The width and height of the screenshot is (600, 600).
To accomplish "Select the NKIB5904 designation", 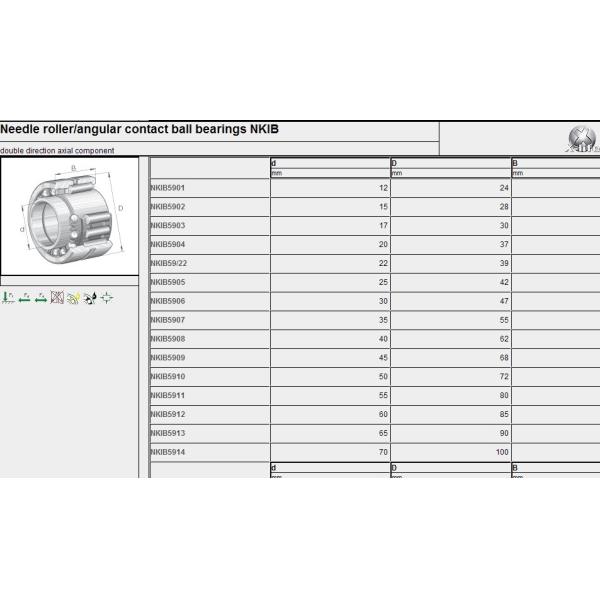I will pyautogui.click(x=168, y=243).
